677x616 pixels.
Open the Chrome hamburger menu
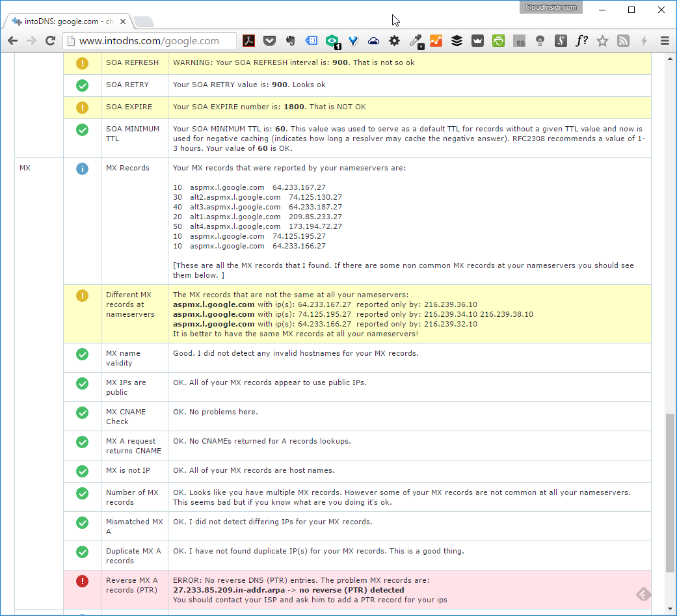(665, 41)
